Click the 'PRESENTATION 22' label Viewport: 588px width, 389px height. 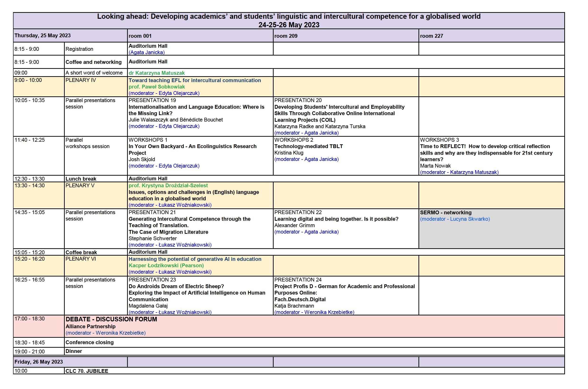pyautogui.click(x=298, y=212)
